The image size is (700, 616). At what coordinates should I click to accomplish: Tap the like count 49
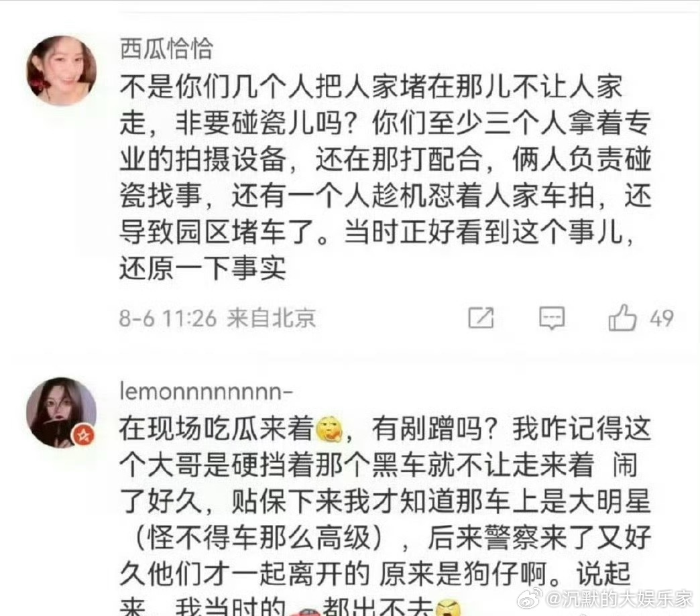(662, 318)
